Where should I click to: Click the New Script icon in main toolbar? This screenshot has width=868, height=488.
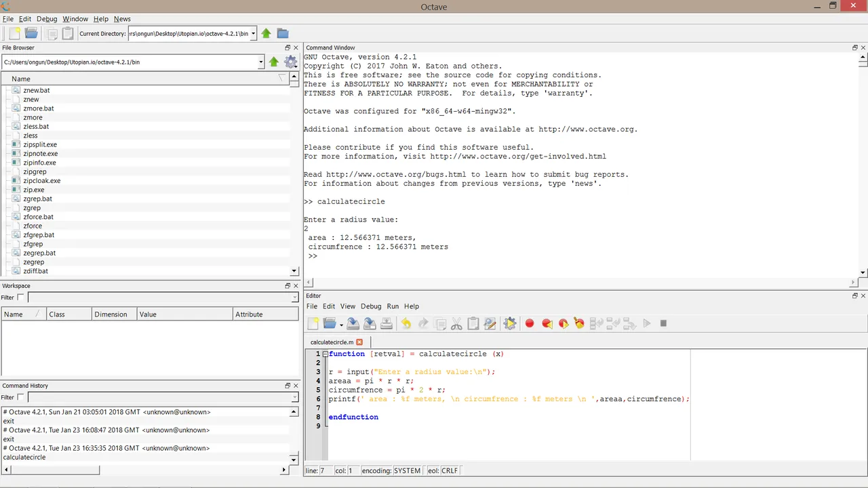(x=14, y=33)
